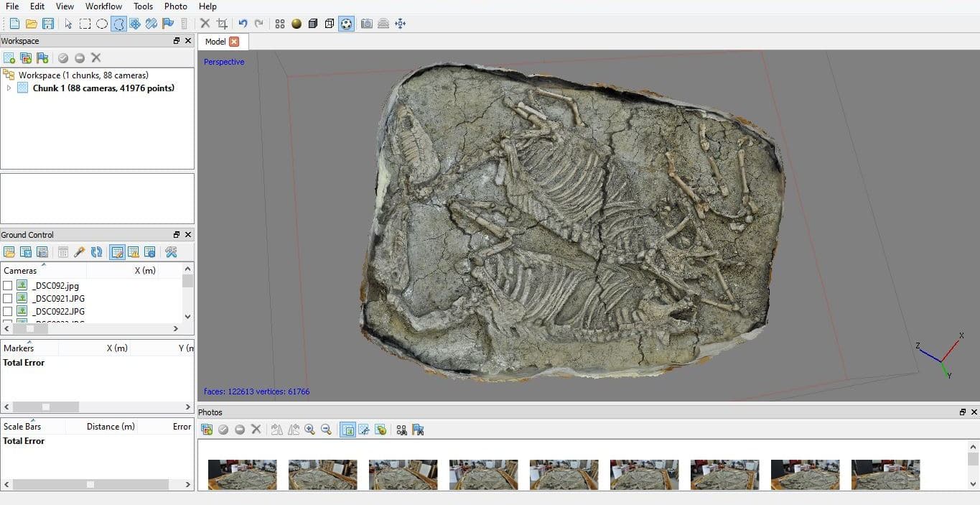
Task: Click the Add Chunk icon in Workspace
Action: (x=9, y=58)
